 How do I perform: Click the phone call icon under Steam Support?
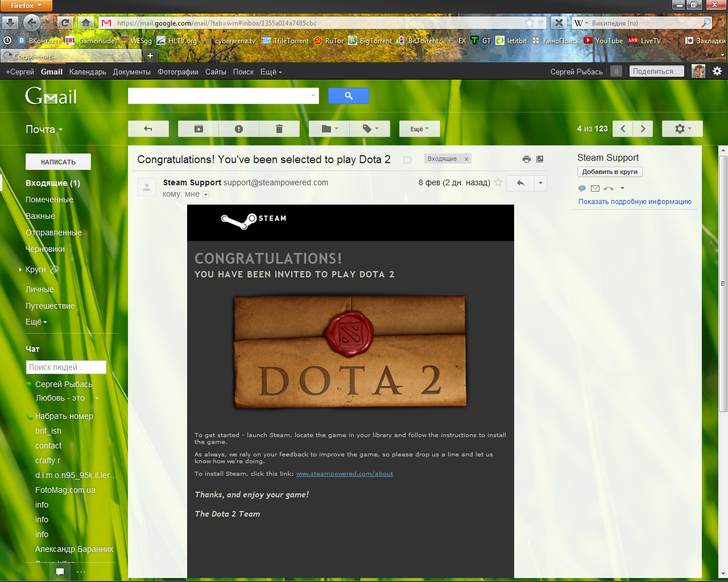tap(609, 188)
